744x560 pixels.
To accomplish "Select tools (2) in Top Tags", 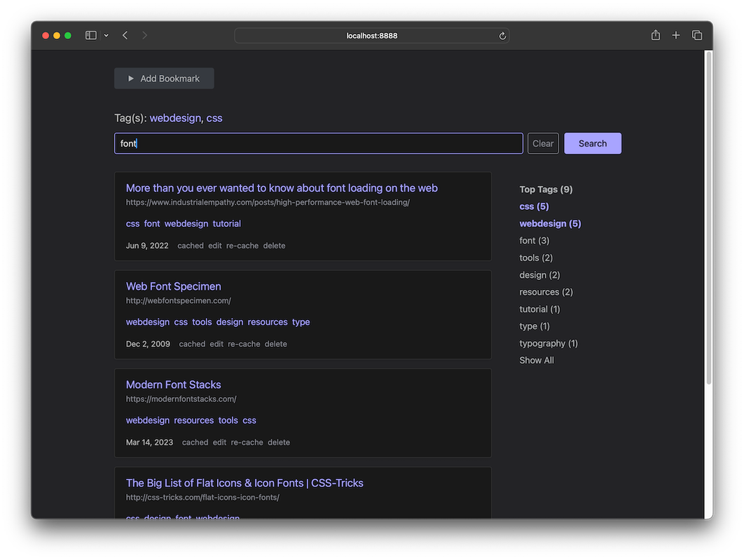I will 536,258.
